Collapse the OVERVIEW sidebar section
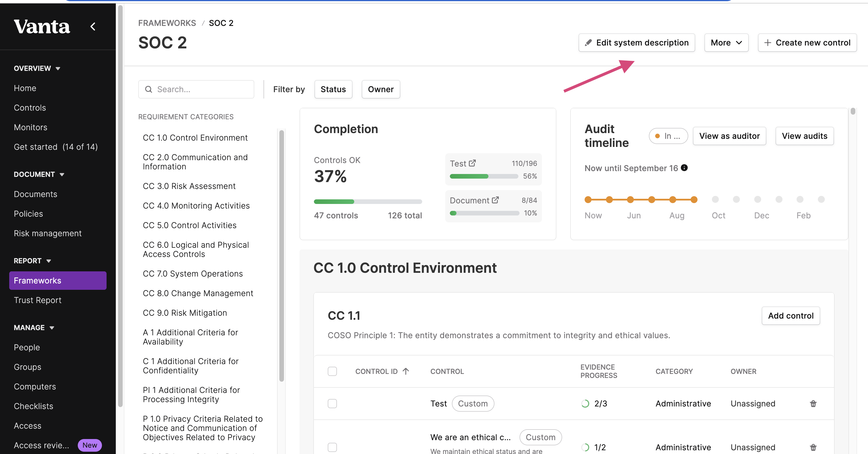The width and height of the screenshot is (868, 454). 37,69
